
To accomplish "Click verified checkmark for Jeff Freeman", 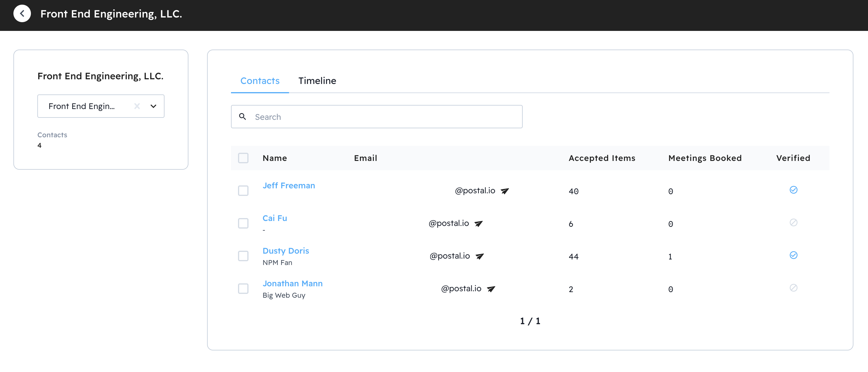I will tap(793, 190).
